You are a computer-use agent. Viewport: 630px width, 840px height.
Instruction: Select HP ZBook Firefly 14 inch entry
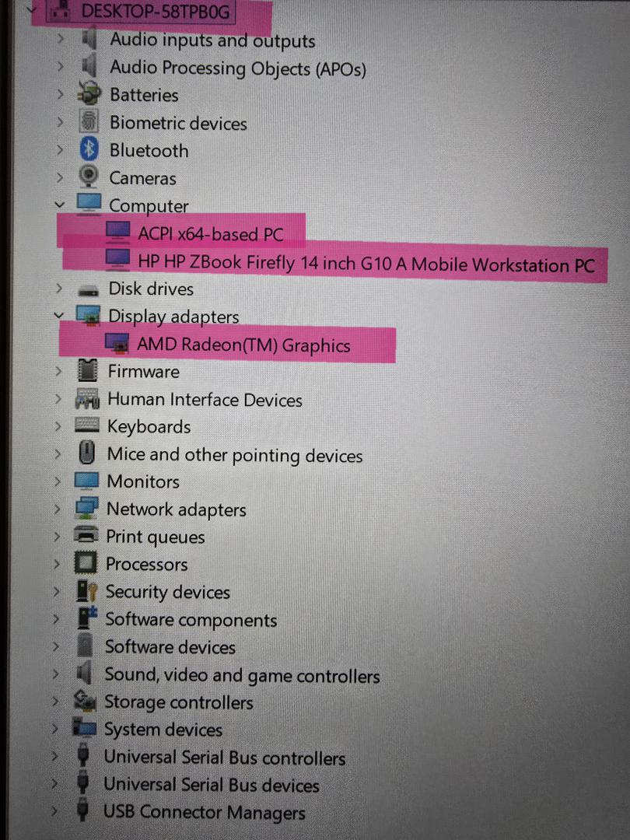pyautogui.click(x=366, y=263)
